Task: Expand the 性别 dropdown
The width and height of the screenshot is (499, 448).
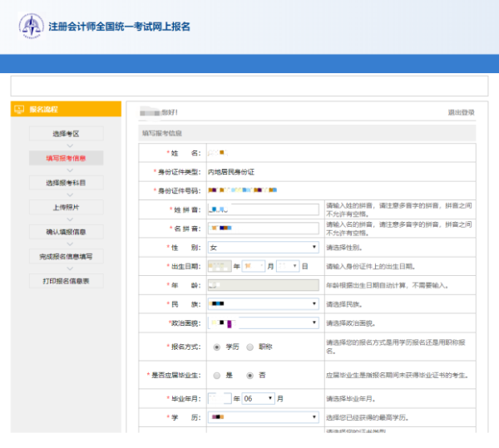Action: tap(264, 247)
